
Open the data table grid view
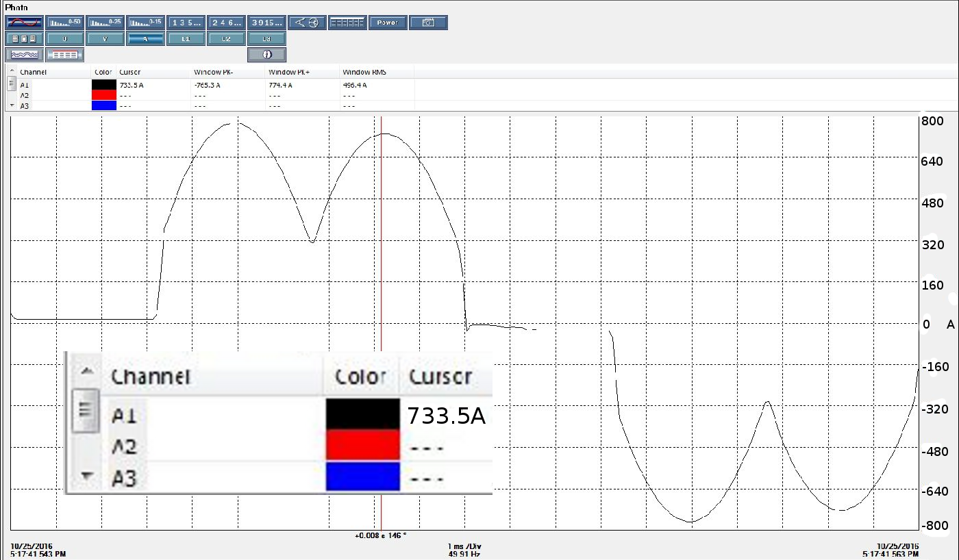(347, 23)
